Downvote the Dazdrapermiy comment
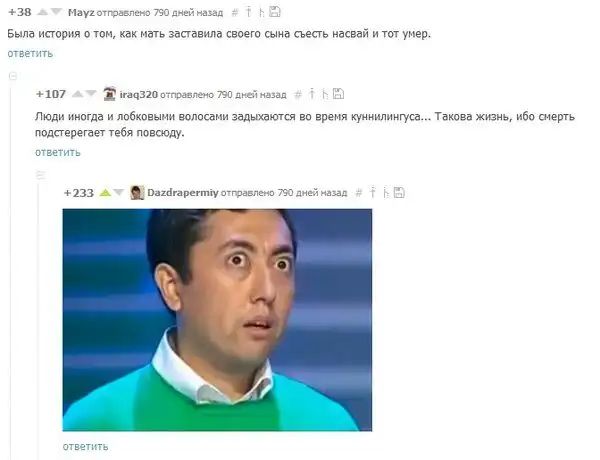The image size is (600, 460). coord(119,192)
